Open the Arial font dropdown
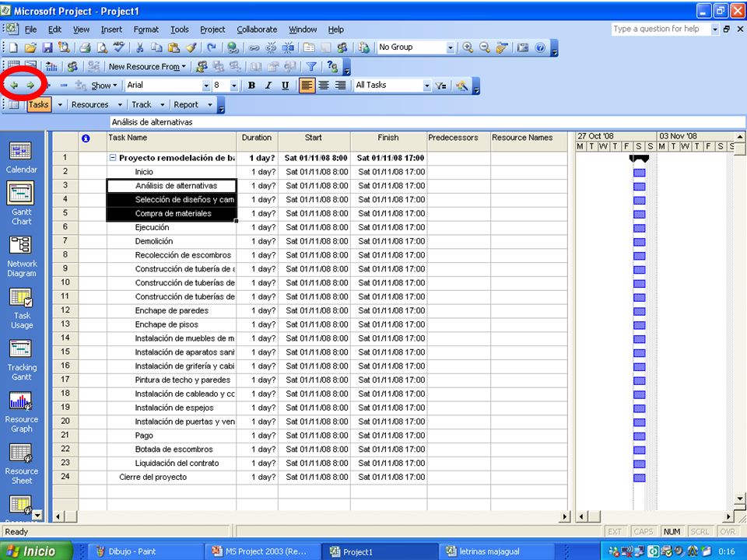The height and width of the screenshot is (560, 747). 205,86
